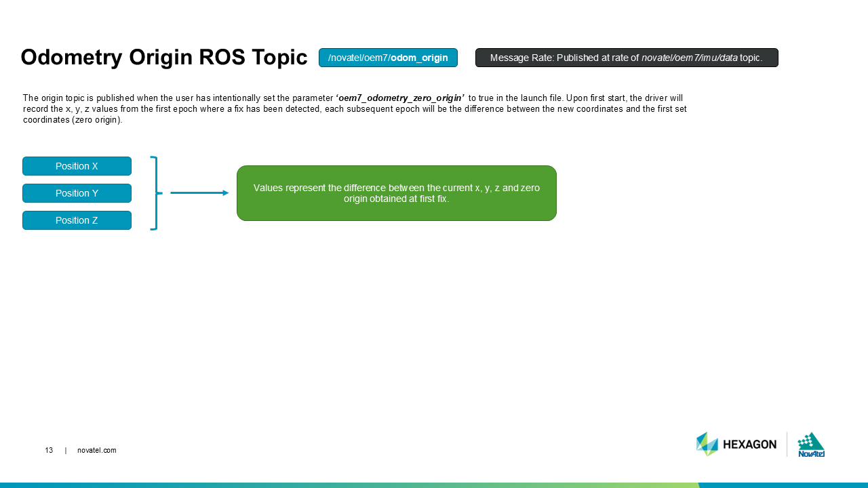The width and height of the screenshot is (868, 488).
Task: Click the blue arrow pointing right
Action: (x=199, y=193)
